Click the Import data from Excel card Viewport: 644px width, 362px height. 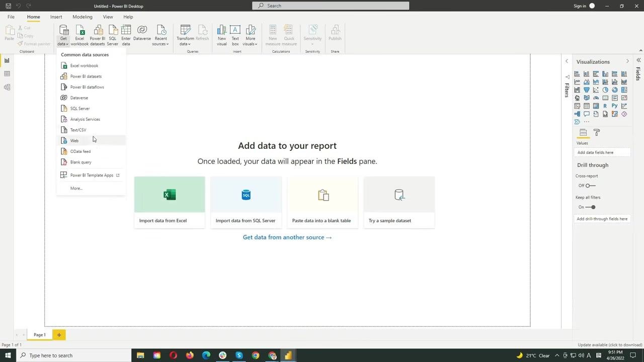click(170, 202)
